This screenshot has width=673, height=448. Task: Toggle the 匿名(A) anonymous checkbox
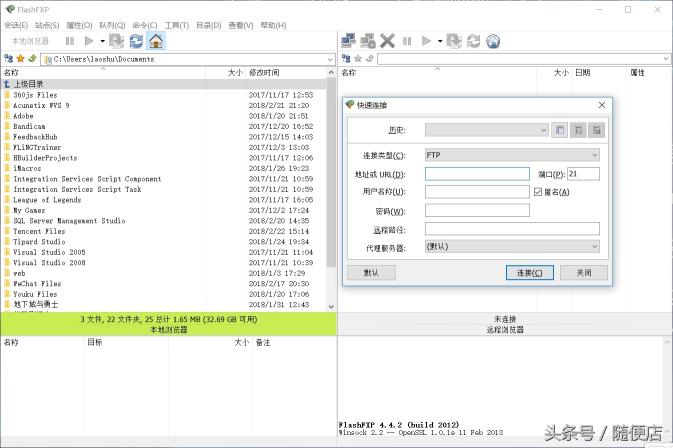tap(538, 192)
